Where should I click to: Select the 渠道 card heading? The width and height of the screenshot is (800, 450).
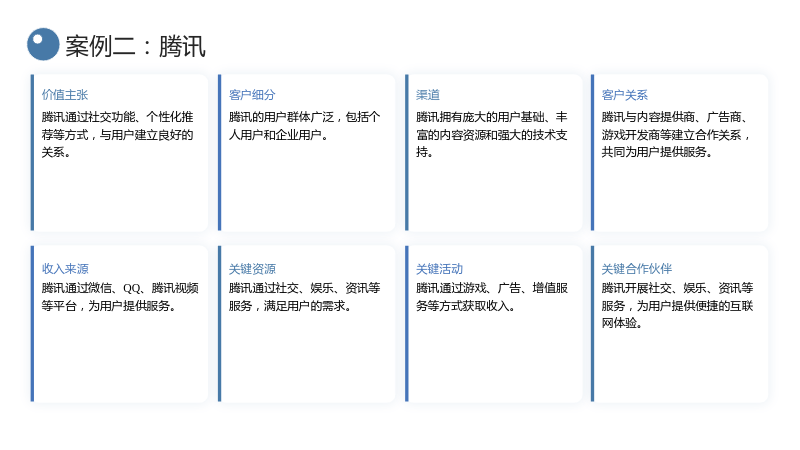click(428, 95)
